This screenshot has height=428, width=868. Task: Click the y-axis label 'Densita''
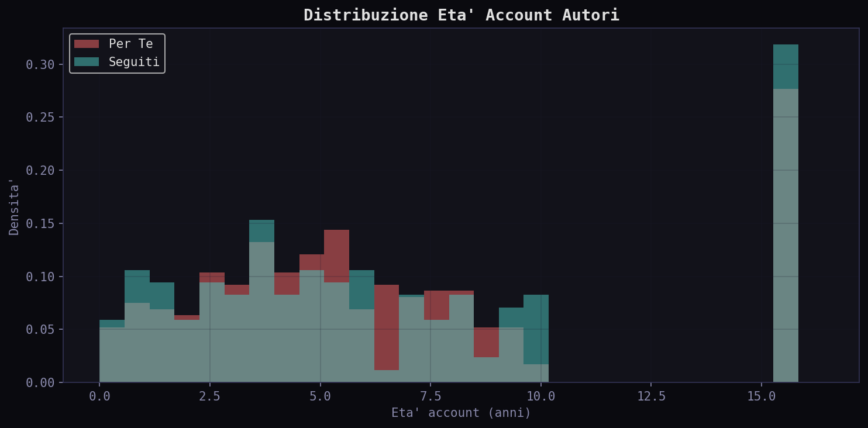[x=14, y=206]
